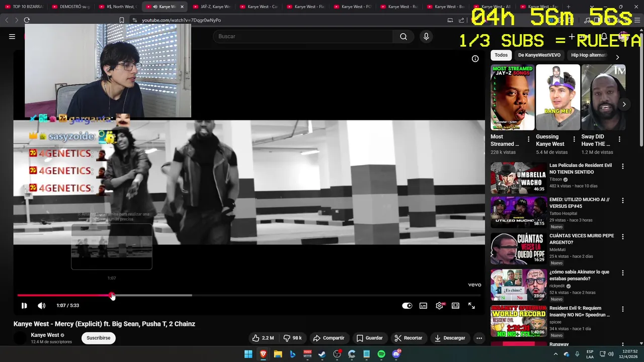This screenshot has width=644, height=362.
Task: Open Brave browser in taskbar
Action: [263, 354]
